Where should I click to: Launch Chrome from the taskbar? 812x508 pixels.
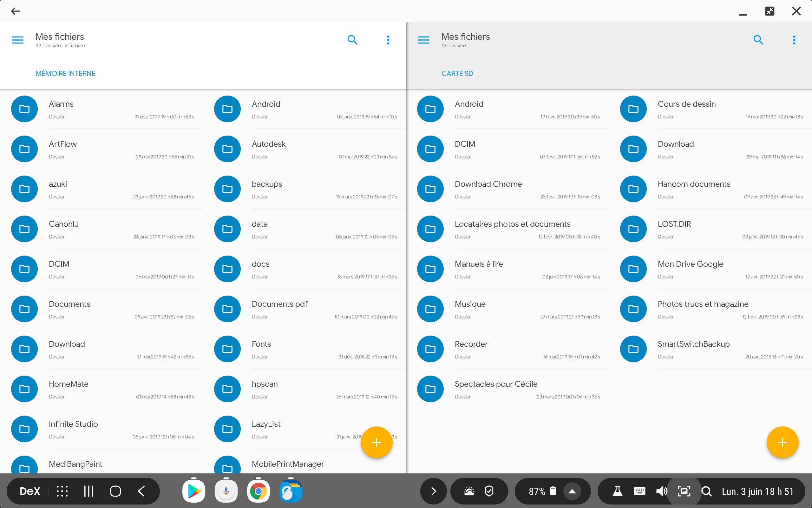[259, 491]
